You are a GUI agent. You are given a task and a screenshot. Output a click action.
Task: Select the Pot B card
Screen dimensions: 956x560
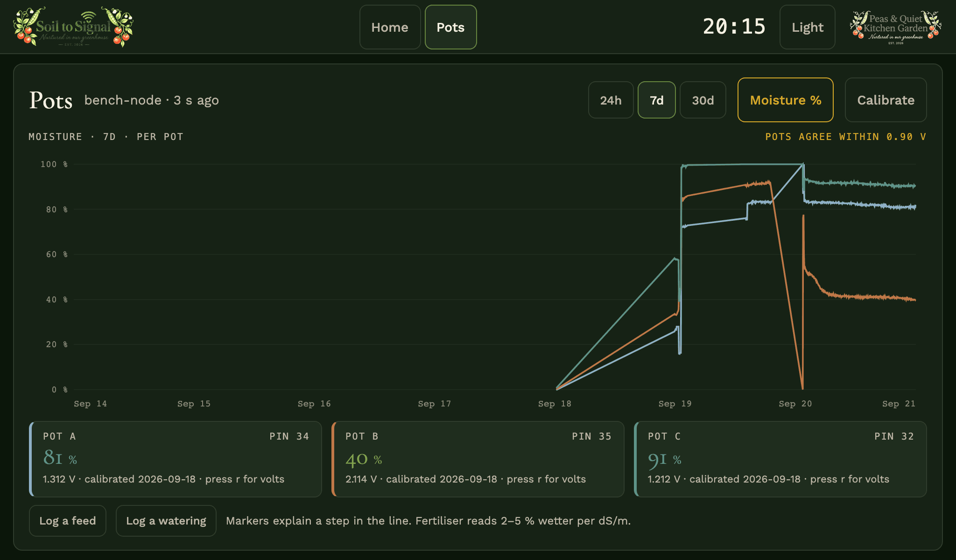478,459
